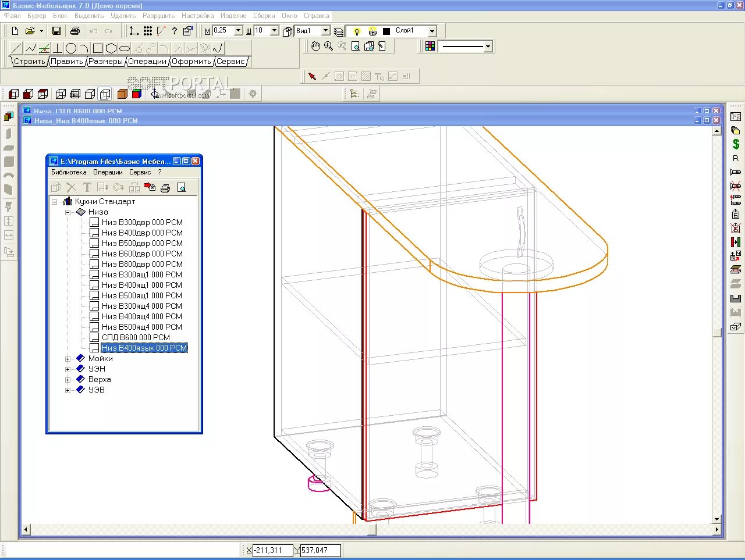Click the coordinate axes icon
This screenshot has height=560, width=745.
pos(134,31)
